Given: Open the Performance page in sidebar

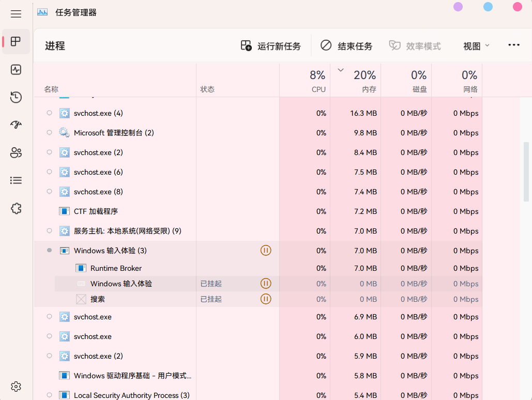Looking at the screenshot, I should [16, 70].
